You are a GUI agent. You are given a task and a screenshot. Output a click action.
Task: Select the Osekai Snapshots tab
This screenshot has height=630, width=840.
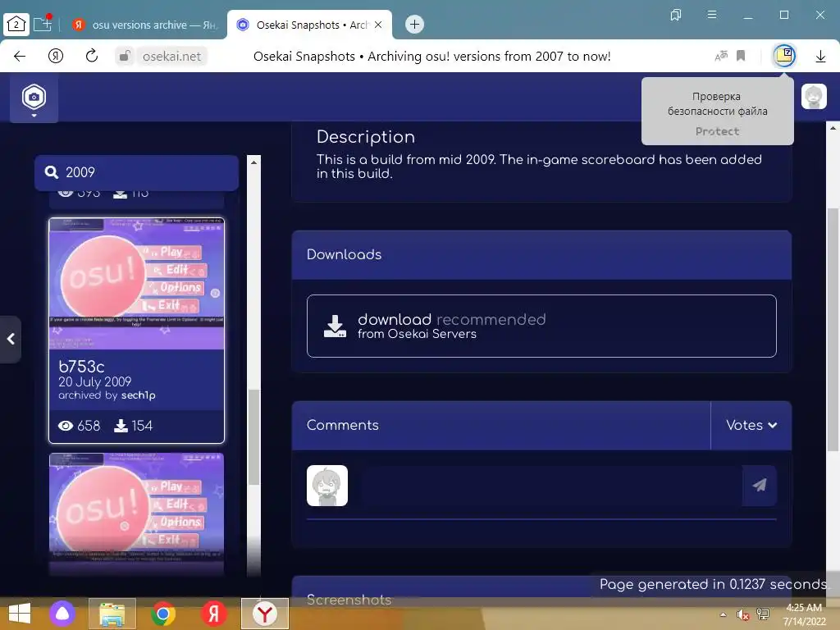(x=309, y=25)
